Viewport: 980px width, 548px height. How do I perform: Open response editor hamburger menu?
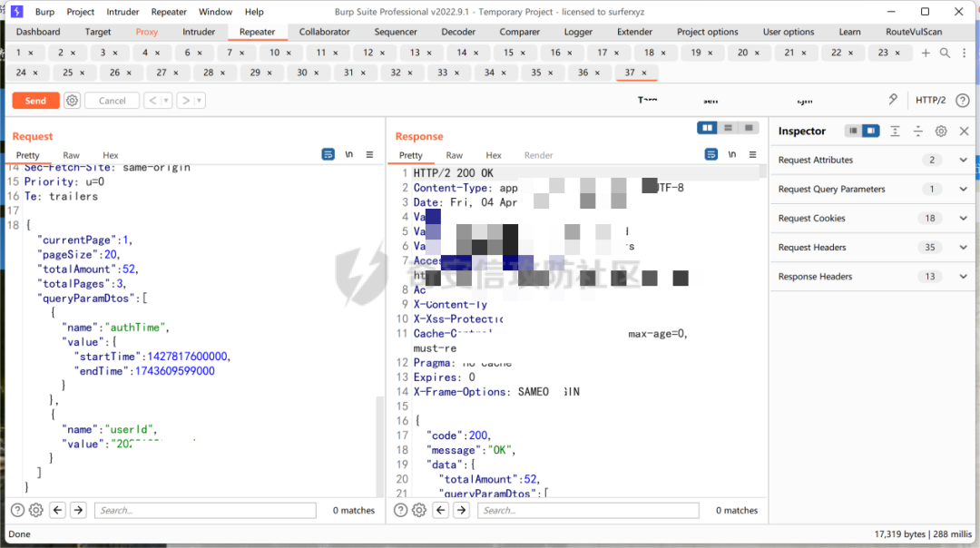coord(753,154)
